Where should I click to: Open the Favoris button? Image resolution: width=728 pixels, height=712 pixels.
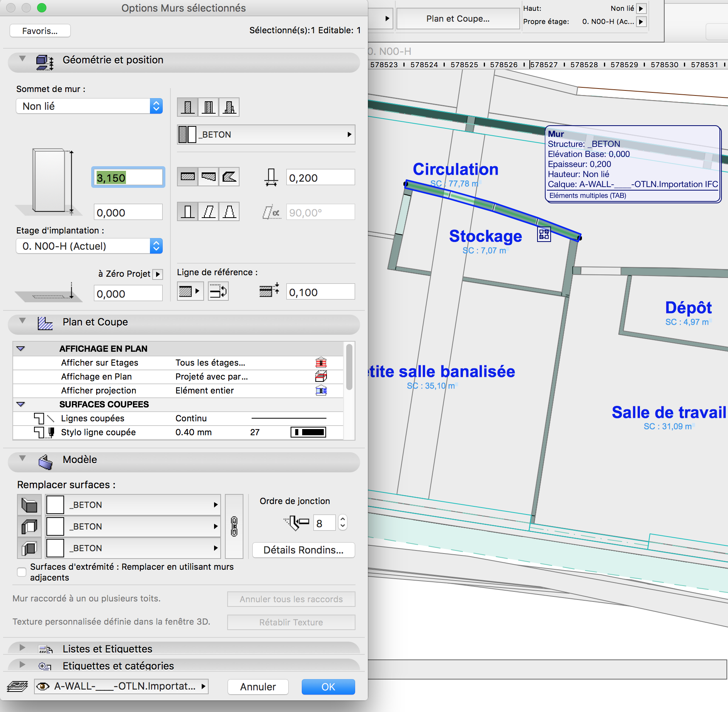(x=40, y=31)
